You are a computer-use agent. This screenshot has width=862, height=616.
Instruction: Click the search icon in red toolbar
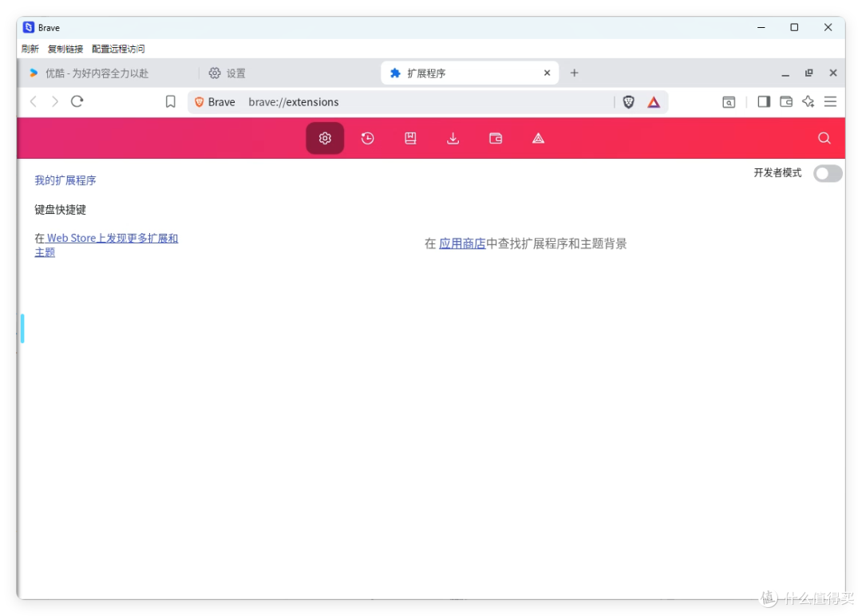pyautogui.click(x=824, y=138)
